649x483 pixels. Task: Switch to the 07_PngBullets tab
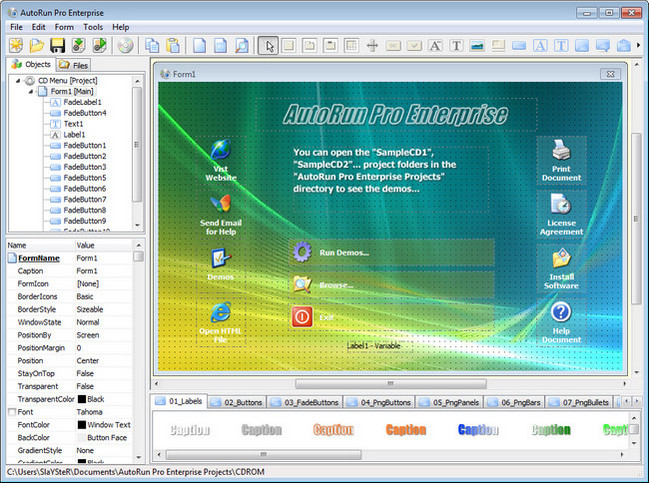click(x=579, y=402)
